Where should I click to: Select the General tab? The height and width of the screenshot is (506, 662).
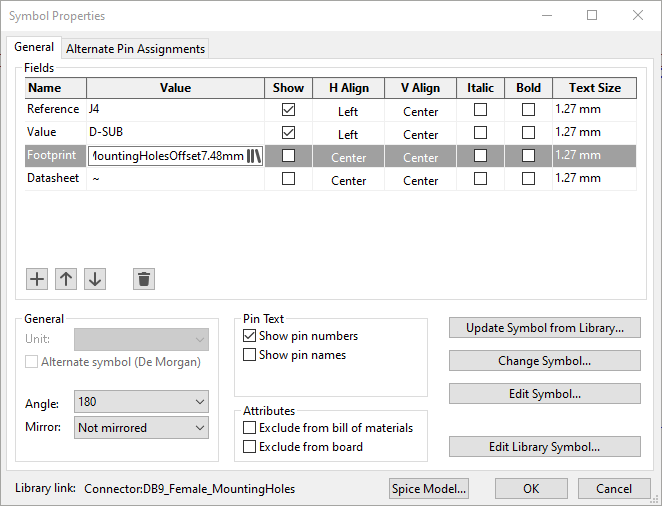34,48
